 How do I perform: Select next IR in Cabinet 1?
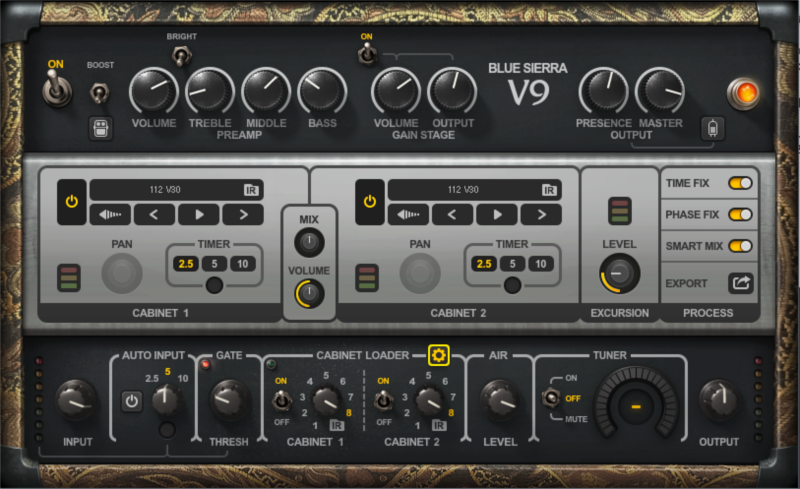tap(243, 214)
